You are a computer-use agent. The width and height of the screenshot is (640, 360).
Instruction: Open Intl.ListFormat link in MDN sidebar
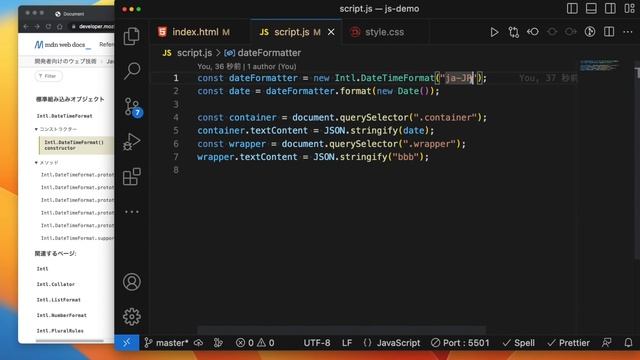click(x=59, y=300)
